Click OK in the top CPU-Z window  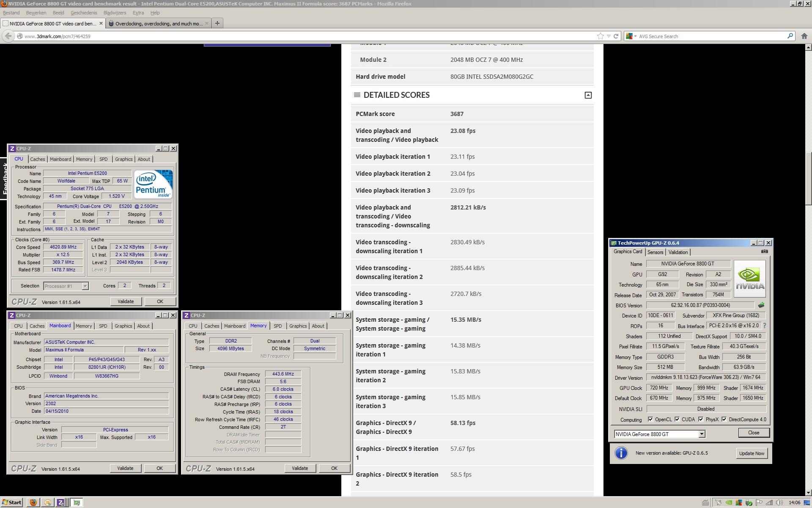click(x=160, y=301)
